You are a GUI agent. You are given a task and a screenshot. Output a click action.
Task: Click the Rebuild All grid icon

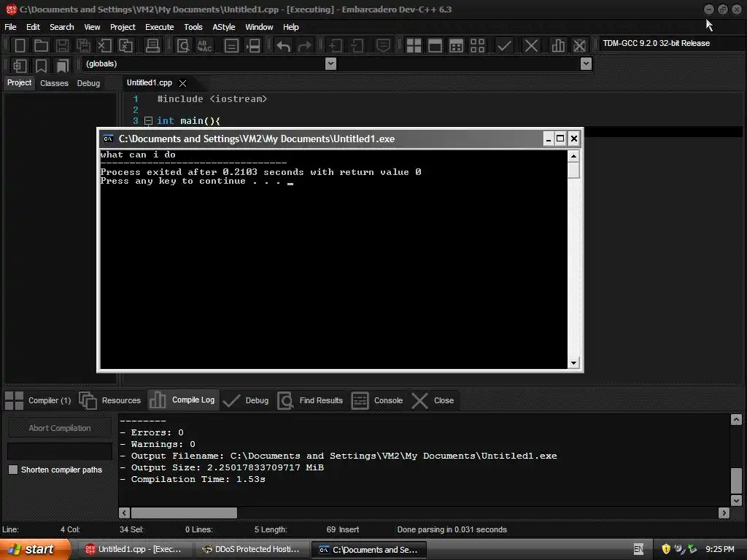tap(477, 46)
